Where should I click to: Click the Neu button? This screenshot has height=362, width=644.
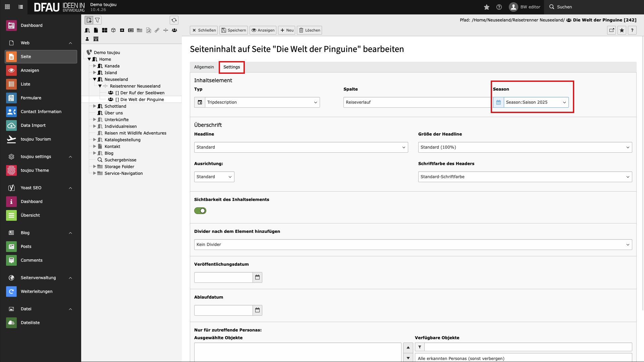(287, 30)
